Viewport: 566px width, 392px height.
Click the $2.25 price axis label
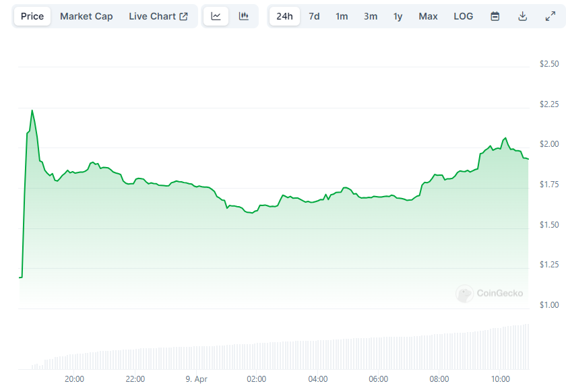549,104
